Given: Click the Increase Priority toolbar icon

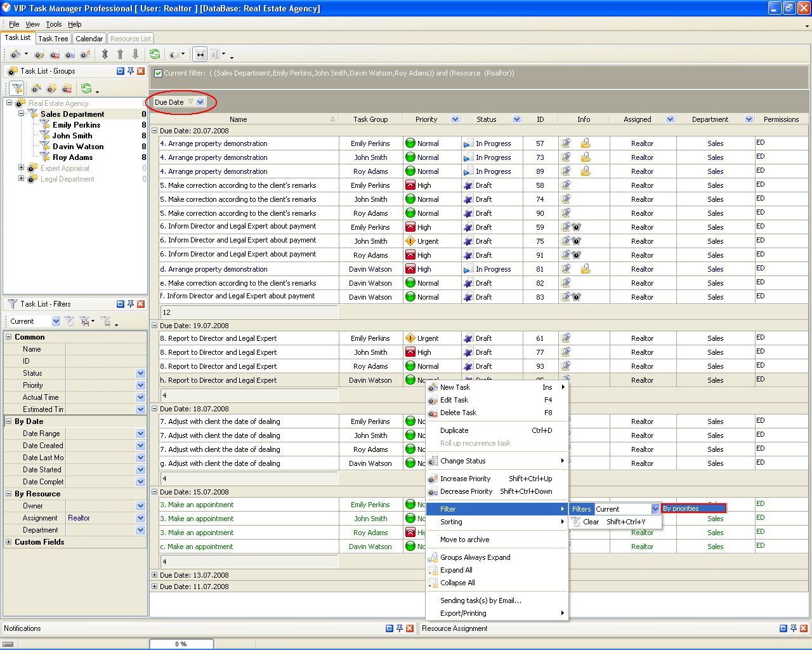Looking at the screenshot, I should click(x=85, y=55).
